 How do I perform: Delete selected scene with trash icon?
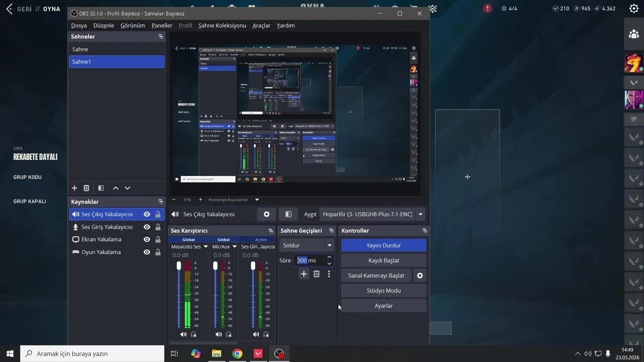coord(87,188)
